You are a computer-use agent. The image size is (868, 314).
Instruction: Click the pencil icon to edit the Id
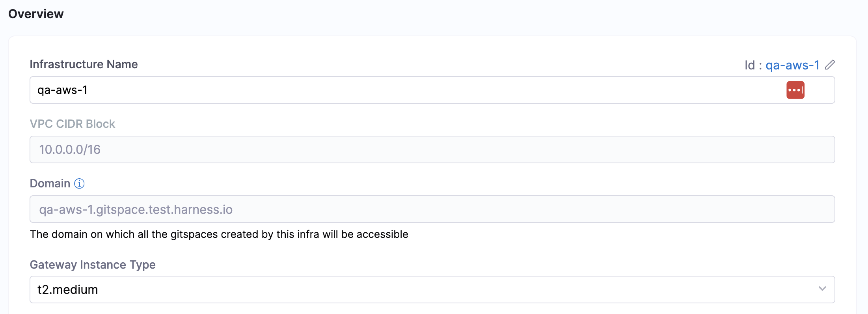point(830,65)
